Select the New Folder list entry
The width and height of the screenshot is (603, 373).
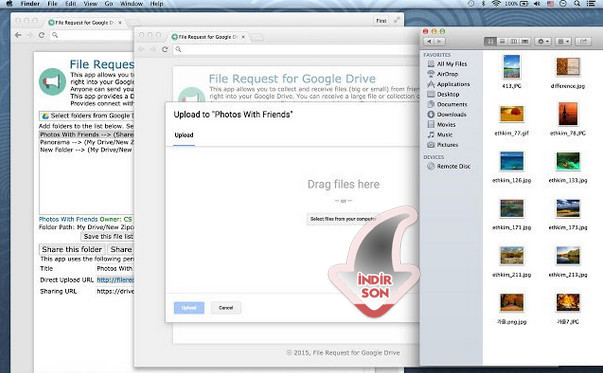[87, 150]
